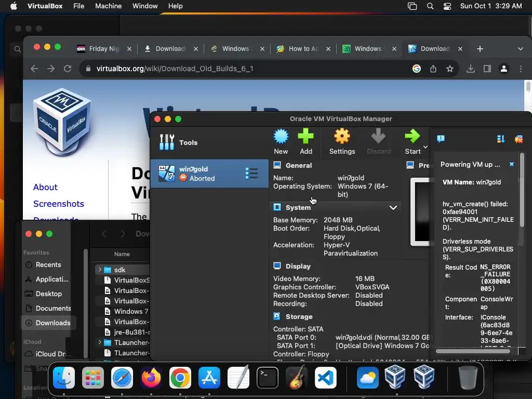Open the Start button dropdown arrow
The width and height of the screenshot is (532, 399).
point(425,147)
